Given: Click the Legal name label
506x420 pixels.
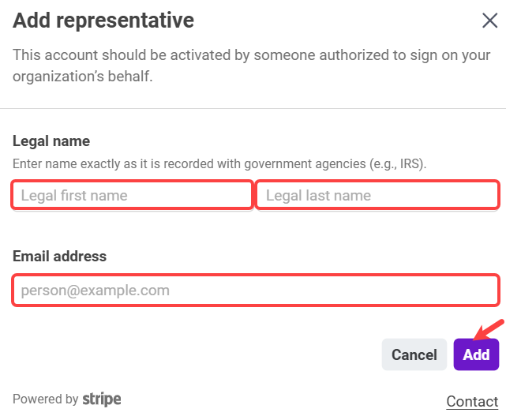Looking at the screenshot, I should coord(51,141).
